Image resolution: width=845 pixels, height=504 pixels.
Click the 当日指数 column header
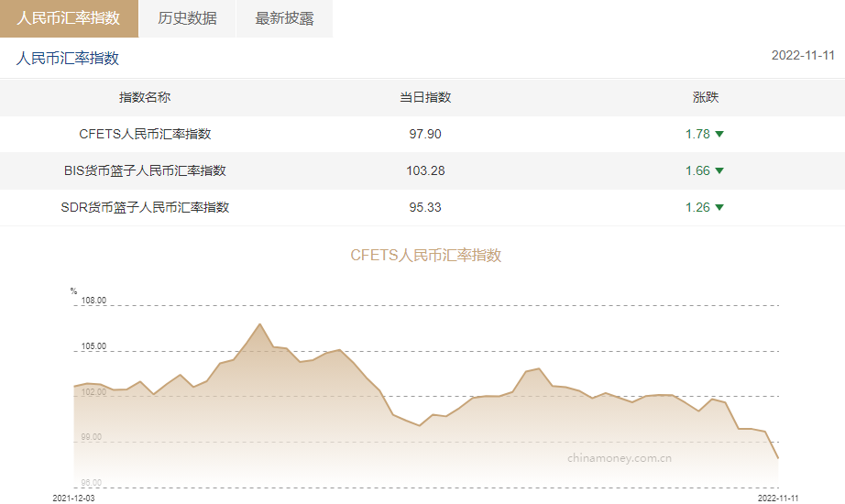(425, 97)
